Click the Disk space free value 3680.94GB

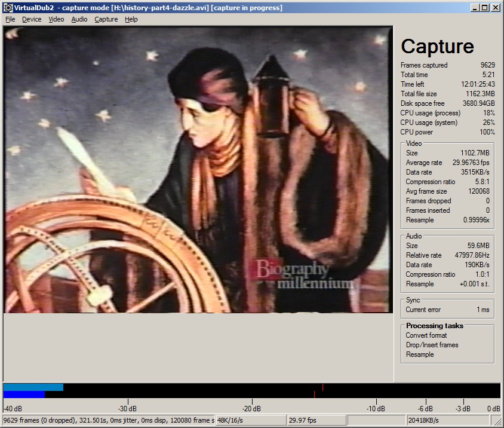coord(478,103)
